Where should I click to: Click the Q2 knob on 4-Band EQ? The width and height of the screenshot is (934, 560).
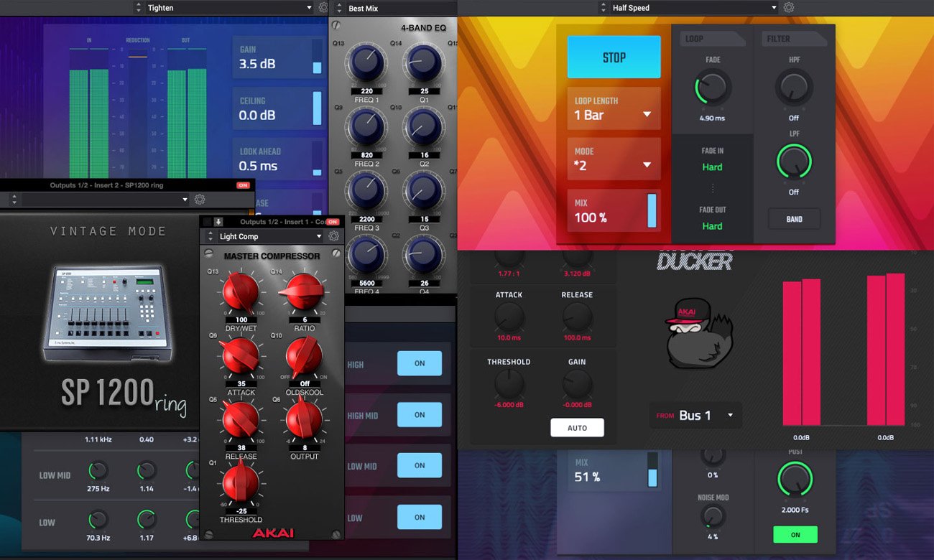[422, 128]
